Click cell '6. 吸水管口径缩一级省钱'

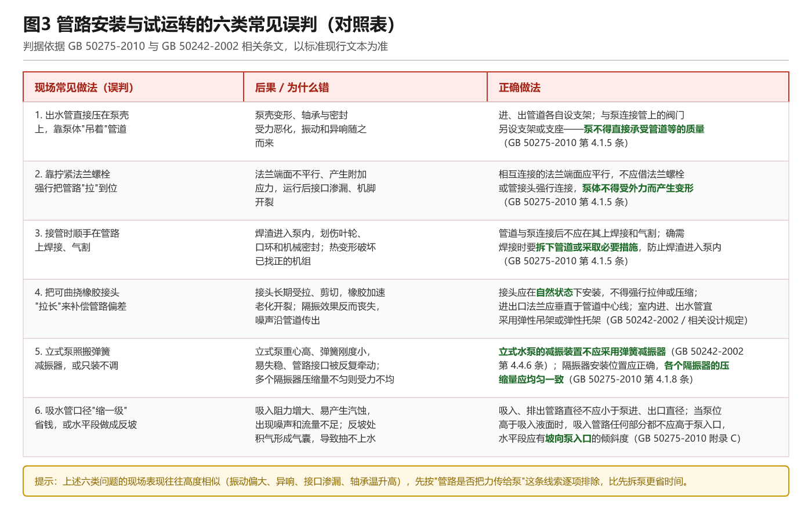click(133, 427)
